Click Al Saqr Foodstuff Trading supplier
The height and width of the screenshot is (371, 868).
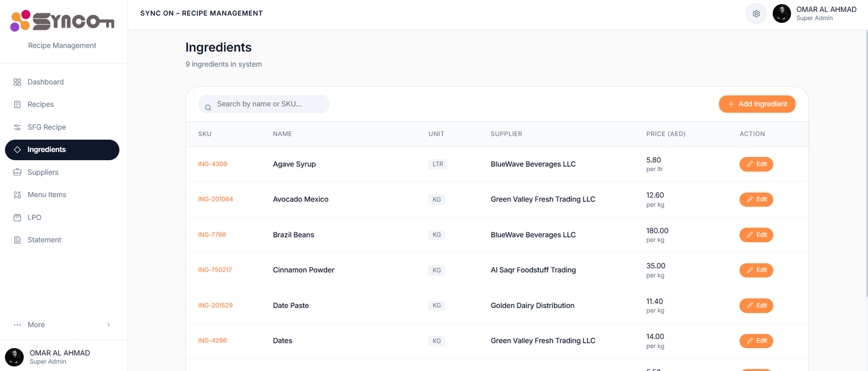pos(533,270)
